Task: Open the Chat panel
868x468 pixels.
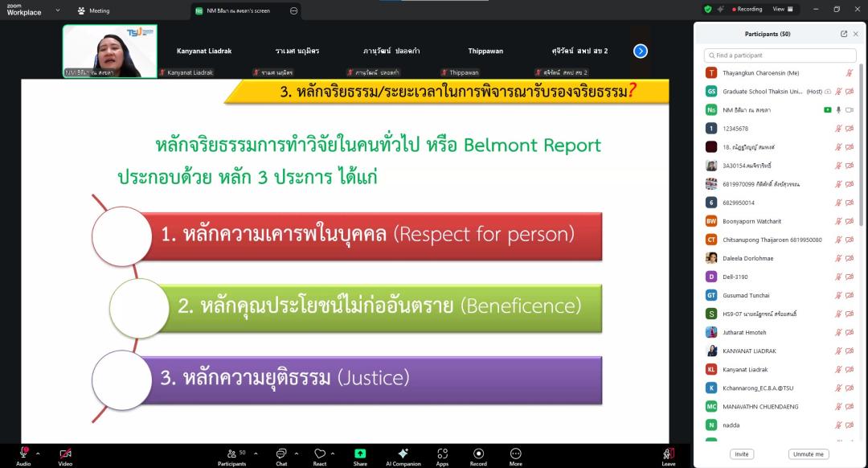Action: (281, 454)
